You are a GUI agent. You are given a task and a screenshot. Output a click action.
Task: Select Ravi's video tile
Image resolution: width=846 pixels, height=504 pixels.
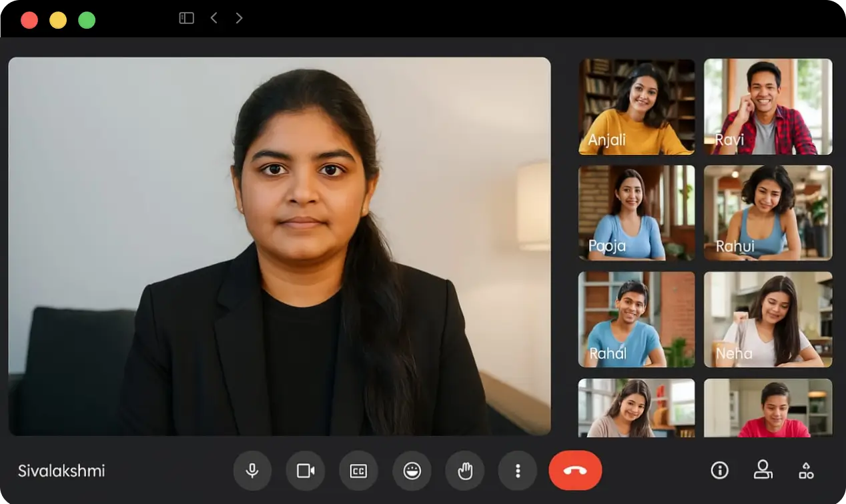(768, 107)
